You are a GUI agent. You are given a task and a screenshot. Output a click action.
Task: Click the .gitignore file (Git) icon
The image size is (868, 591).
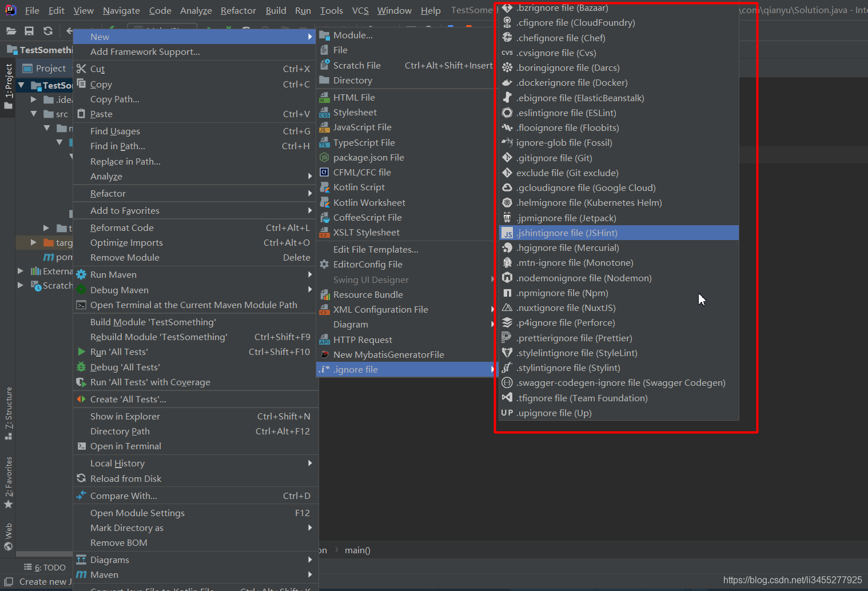coord(507,158)
